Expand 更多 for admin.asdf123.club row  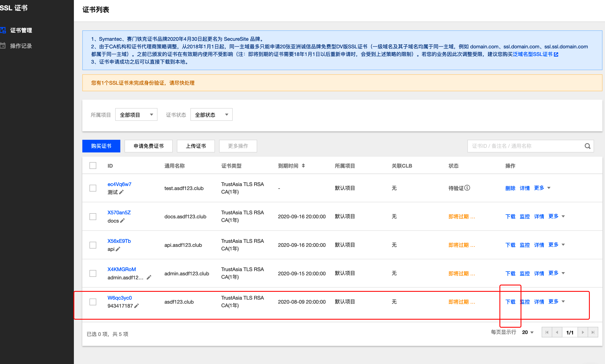coord(557,273)
